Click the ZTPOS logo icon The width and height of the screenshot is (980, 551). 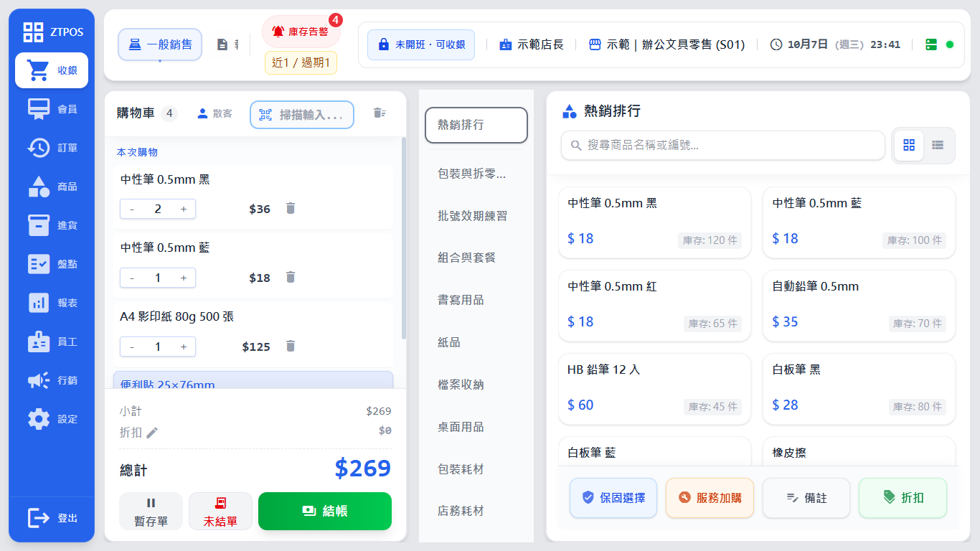pyautogui.click(x=33, y=32)
